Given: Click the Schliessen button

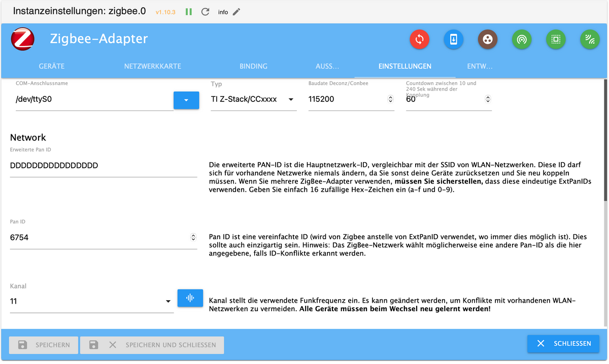Looking at the screenshot, I should pos(563,344).
